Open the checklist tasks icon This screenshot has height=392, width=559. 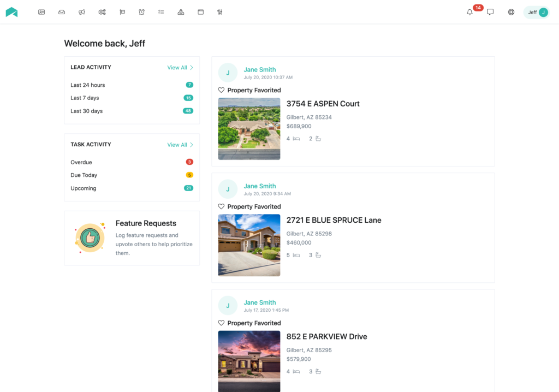(161, 12)
